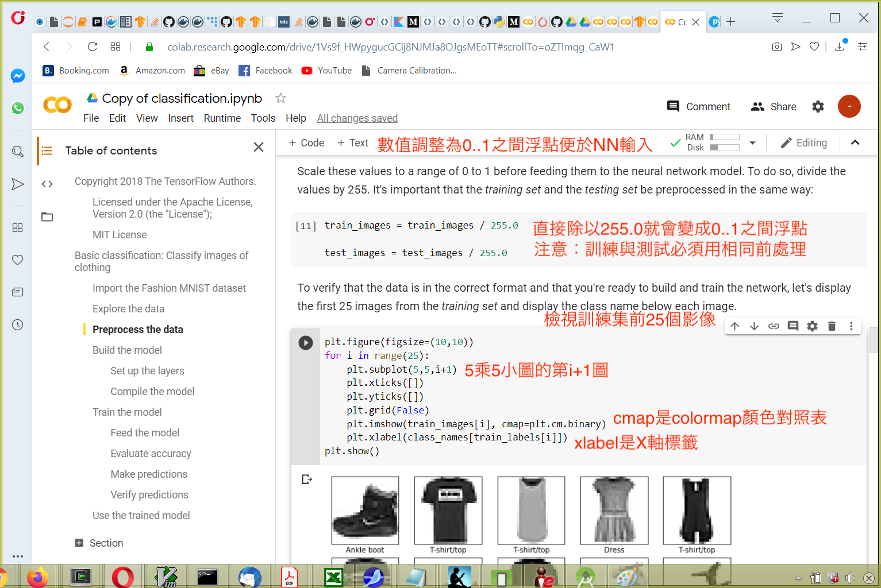Add a Text cell
Viewport: 881px width, 588px height.
(x=352, y=143)
